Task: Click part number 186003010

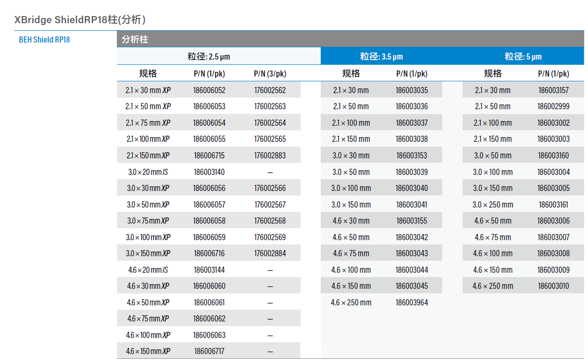Action: (x=553, y=286)
